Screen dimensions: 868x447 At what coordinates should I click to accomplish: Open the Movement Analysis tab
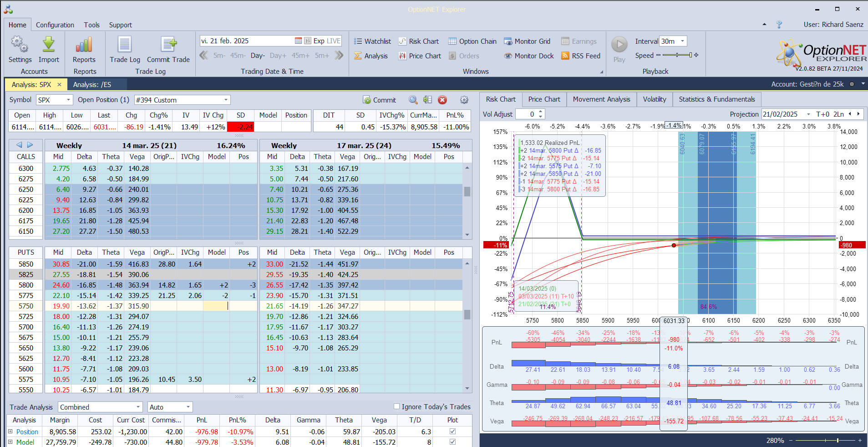(x=601, y=99)
